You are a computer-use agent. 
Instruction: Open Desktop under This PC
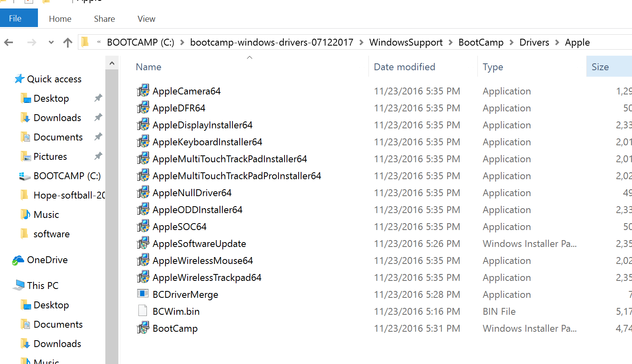51,305
